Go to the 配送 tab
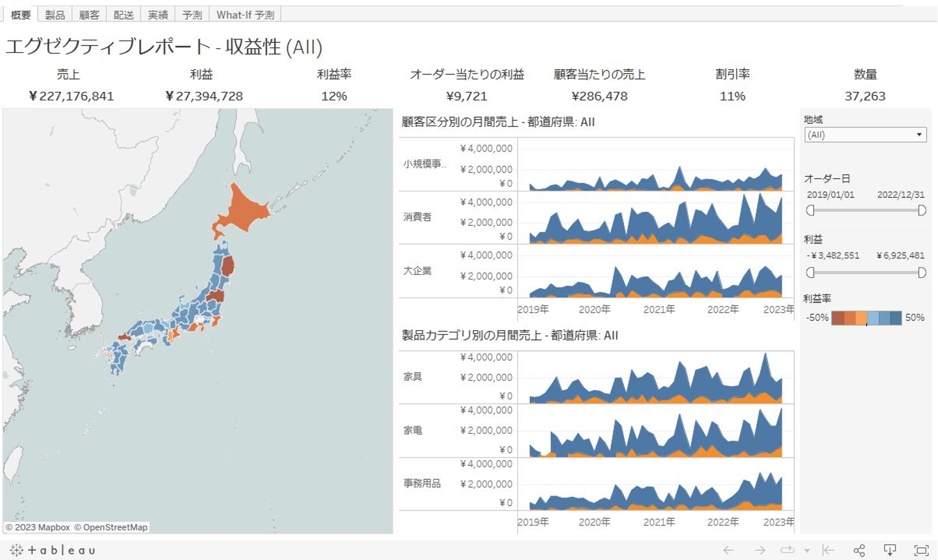Screen dimensions: 938x560 (x=124, y=14)
